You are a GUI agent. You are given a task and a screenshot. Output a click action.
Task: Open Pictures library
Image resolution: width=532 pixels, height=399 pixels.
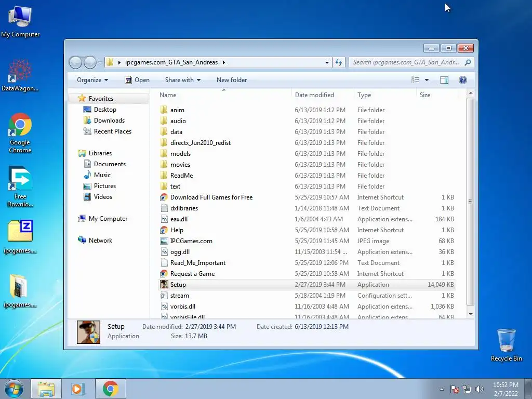(104, 185)
